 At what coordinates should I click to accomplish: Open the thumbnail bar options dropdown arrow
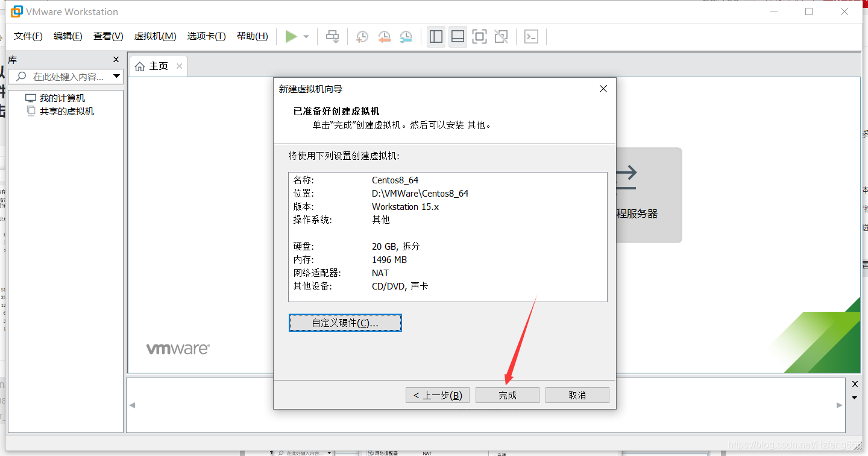point(855,397)
